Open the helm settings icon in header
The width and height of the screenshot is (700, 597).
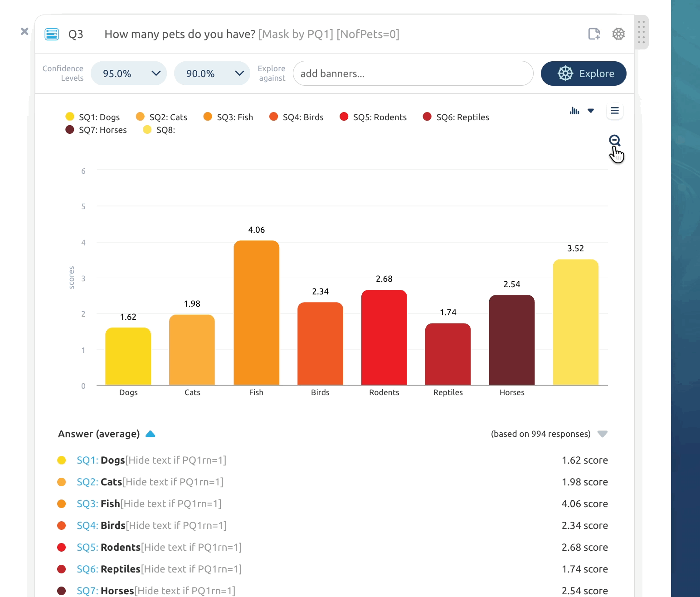[x=618, y=34]
